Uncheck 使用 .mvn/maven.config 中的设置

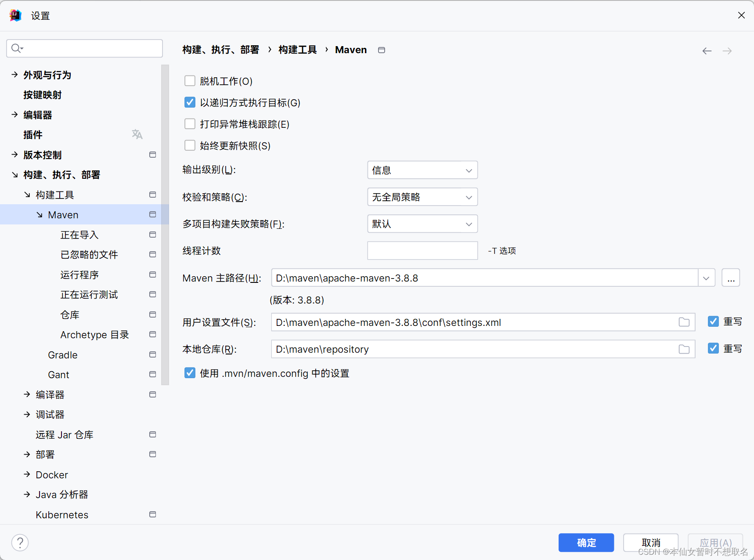coord(190,373)
